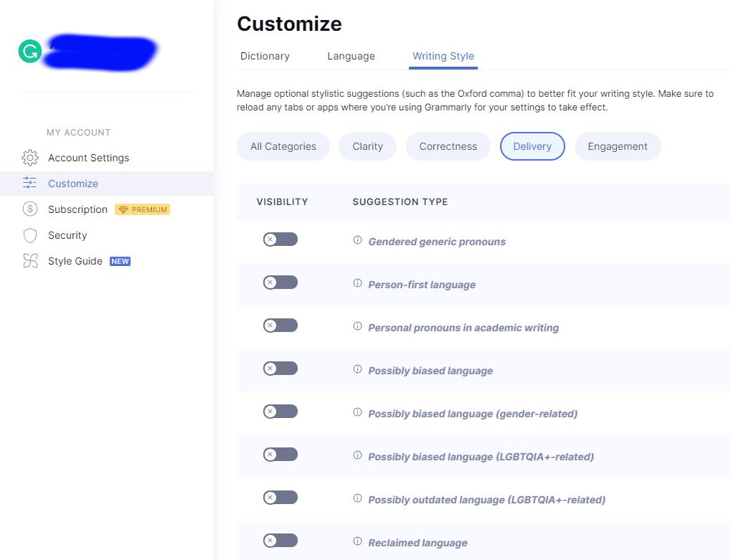Click info icon next to Reclaimed language
This screenshot has height=560, width=731.
[x=357, y=541]
